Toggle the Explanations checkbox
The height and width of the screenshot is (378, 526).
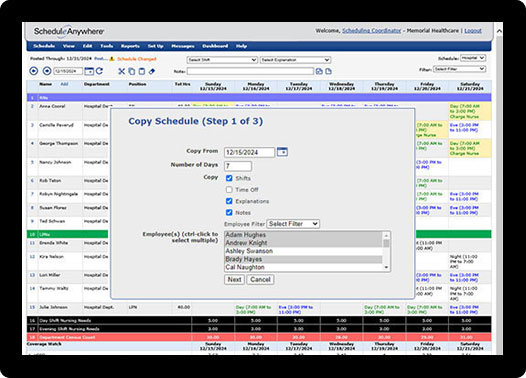pos(229,201)
